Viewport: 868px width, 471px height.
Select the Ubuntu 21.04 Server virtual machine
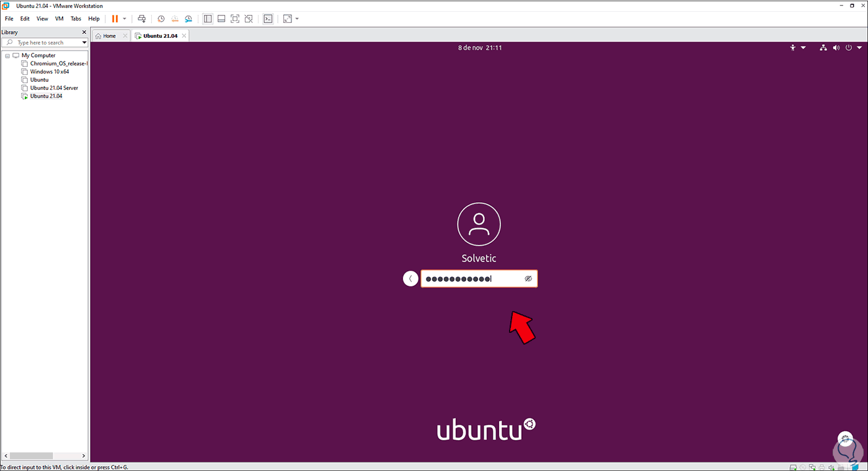(54, 88)
